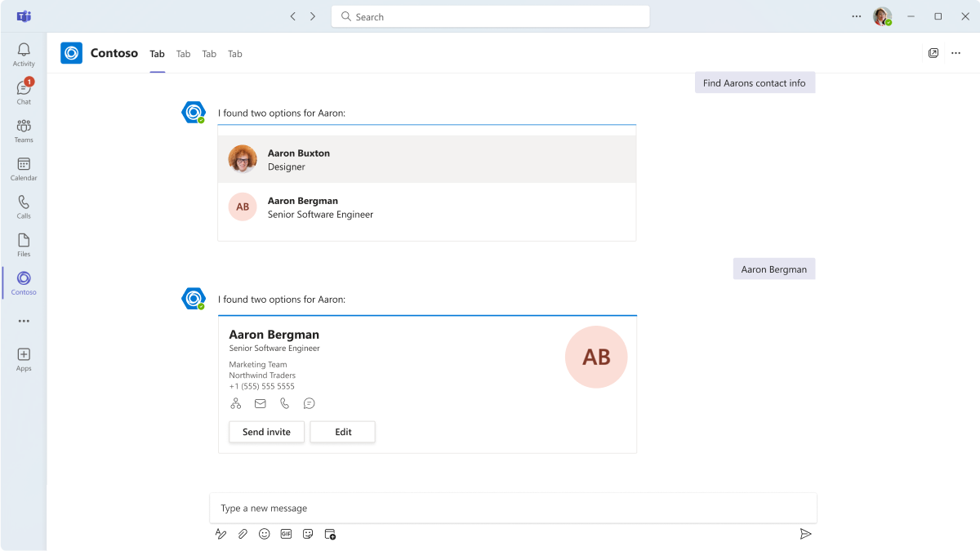Switch to the fourth Tab
Image resolution: width=980 pixels, height=551 pixels.
(235, 54)
